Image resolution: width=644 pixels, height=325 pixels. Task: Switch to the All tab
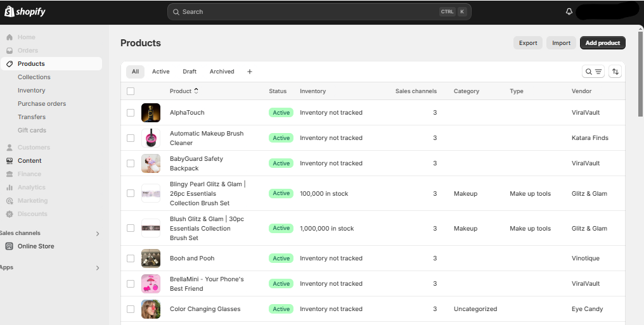135,72
